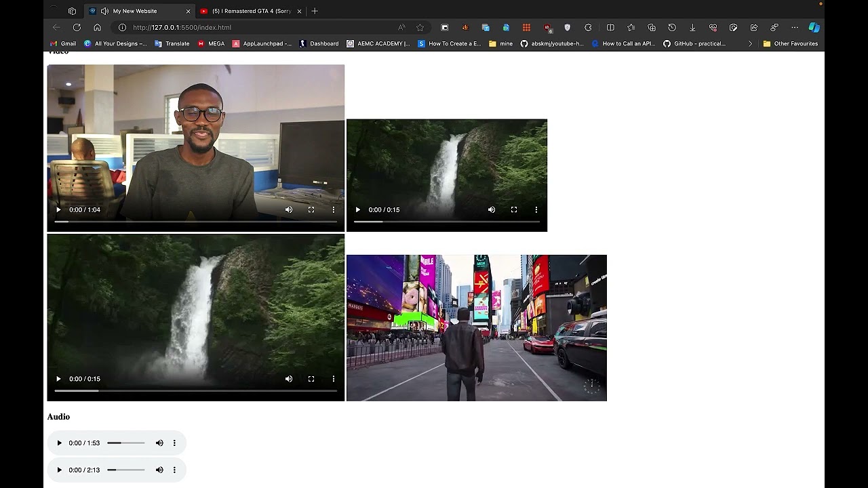
Task: Click the Times Square GTA video thumbnail
Action: [477, 328]
